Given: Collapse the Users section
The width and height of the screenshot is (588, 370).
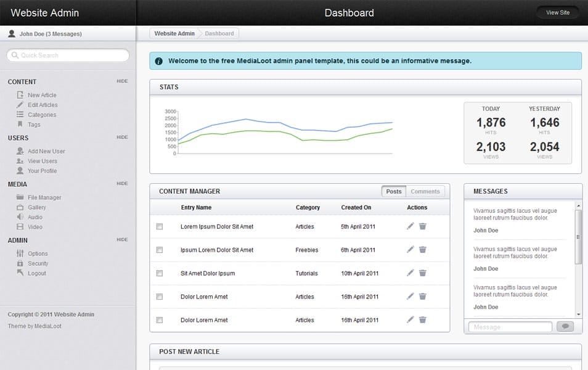Looking at the screenshot, I should (122, 137).
